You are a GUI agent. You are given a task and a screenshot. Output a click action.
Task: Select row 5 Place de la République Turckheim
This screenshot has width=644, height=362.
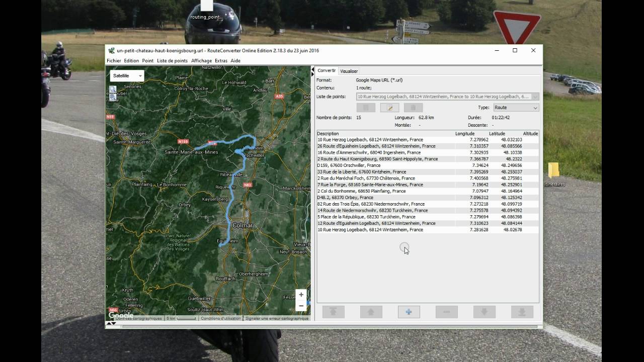coord(428,217)
